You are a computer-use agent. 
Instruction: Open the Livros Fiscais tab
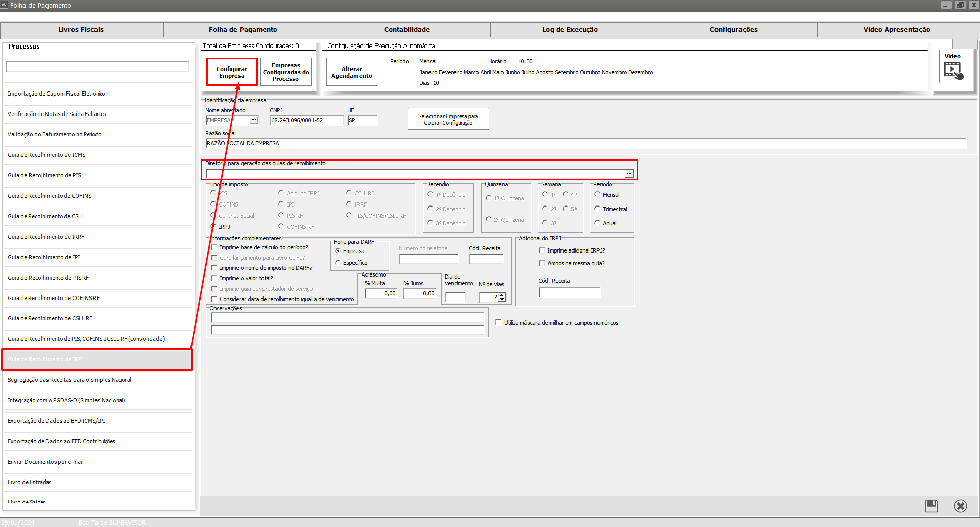81,30
